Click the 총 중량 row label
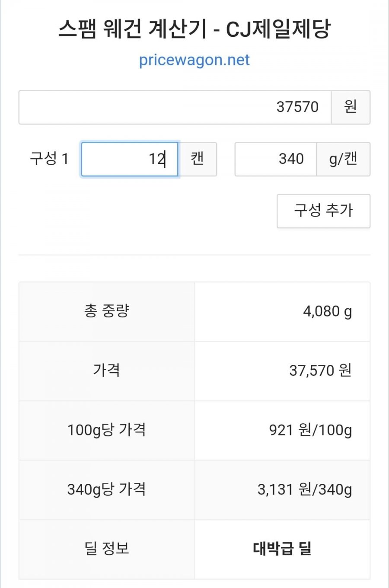 pyautogui.click(x=106, y=311)
